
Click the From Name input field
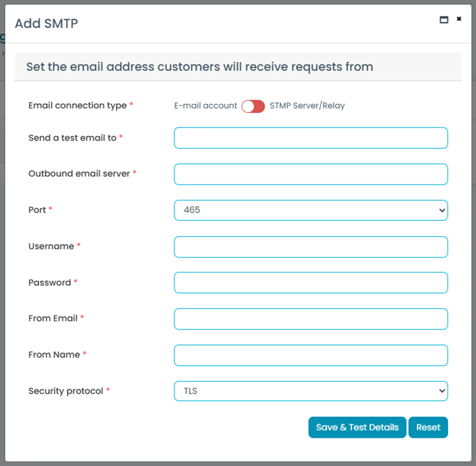pyautogui.click(x=311, y=355)
